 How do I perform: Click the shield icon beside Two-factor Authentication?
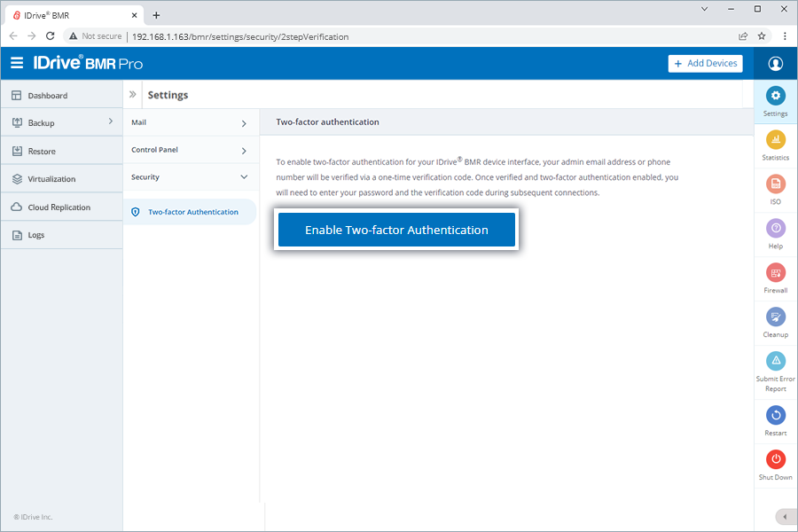[x=136, y=212]
